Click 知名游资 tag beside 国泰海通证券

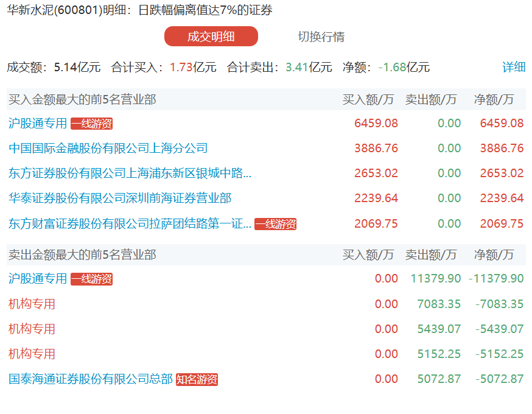pos(197,379)
